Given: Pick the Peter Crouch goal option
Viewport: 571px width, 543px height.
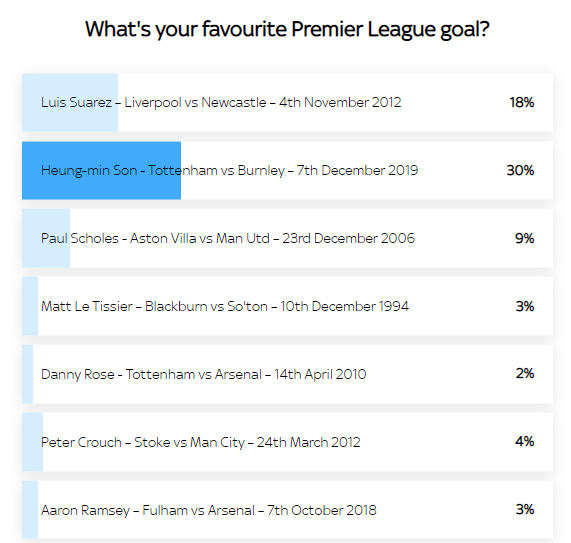Looking at the screenshot, I should (287, 442).
